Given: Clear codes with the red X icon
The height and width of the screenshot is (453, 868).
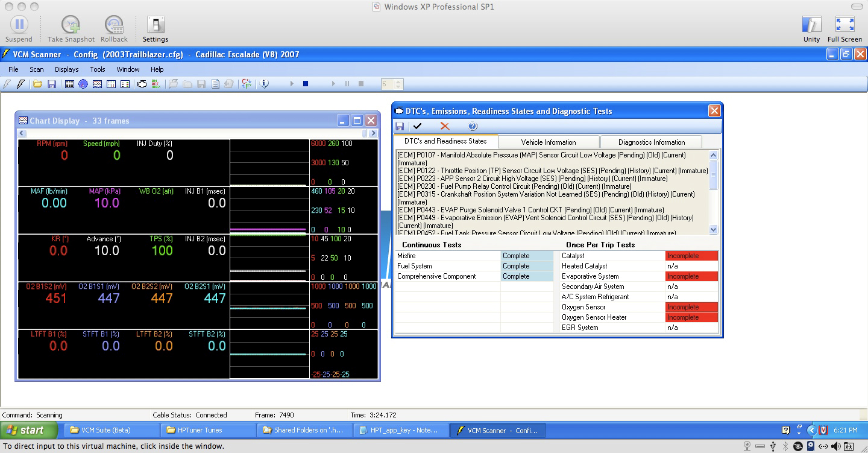Looking at the screenshot, I should [x=445, y=126].
